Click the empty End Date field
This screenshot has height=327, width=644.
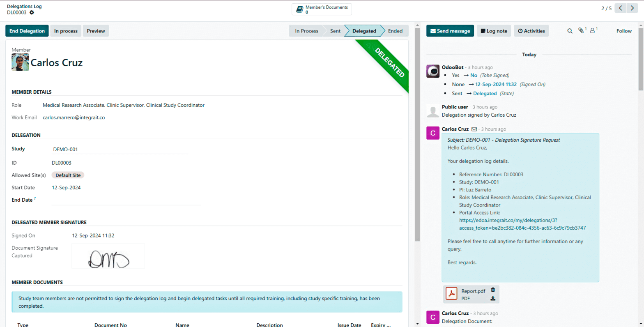[x=126, y=200]
